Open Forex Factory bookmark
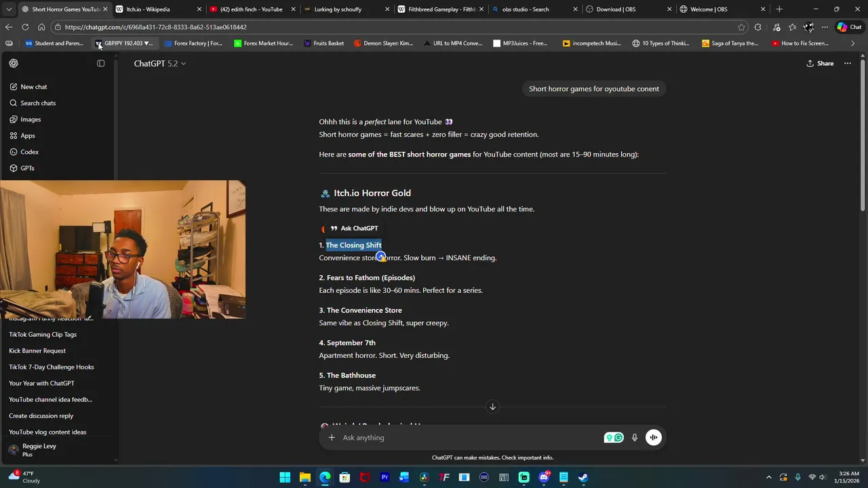Image resolution: width=868 pixels, height=488 pixels. point(193,43)
